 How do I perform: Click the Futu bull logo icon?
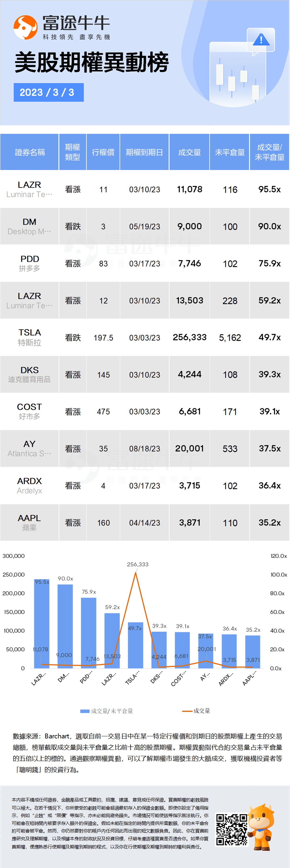point(25,27)
